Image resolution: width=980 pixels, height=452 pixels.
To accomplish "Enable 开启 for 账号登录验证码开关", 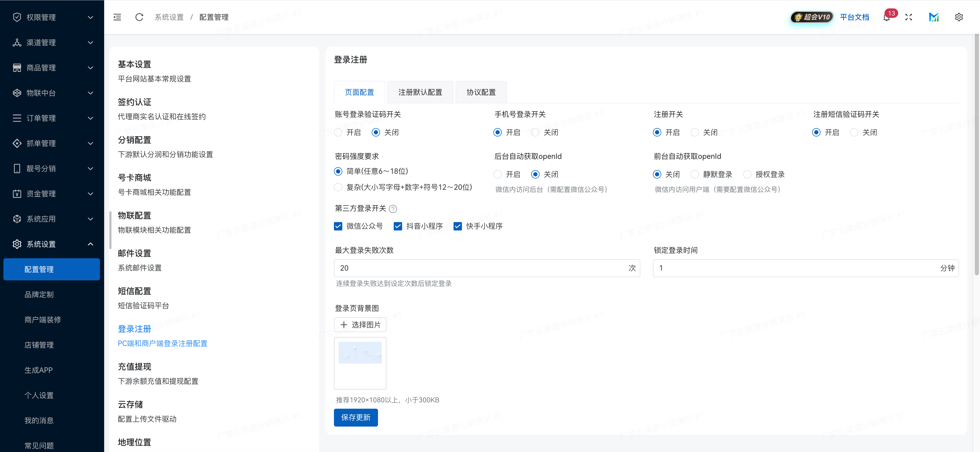I will pyautogui.click(x=338, y=132).
